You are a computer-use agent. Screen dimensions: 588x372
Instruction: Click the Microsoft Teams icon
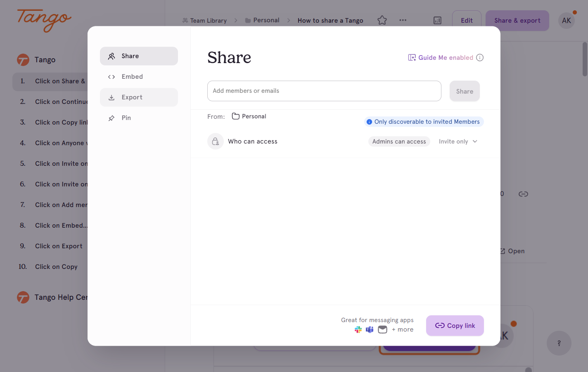pyautogui.click(x=370, y=330)
